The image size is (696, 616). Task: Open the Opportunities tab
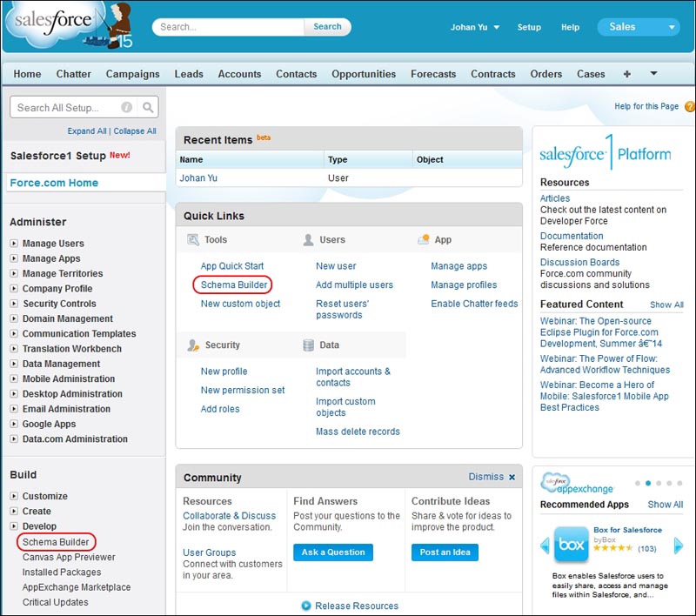364,74
